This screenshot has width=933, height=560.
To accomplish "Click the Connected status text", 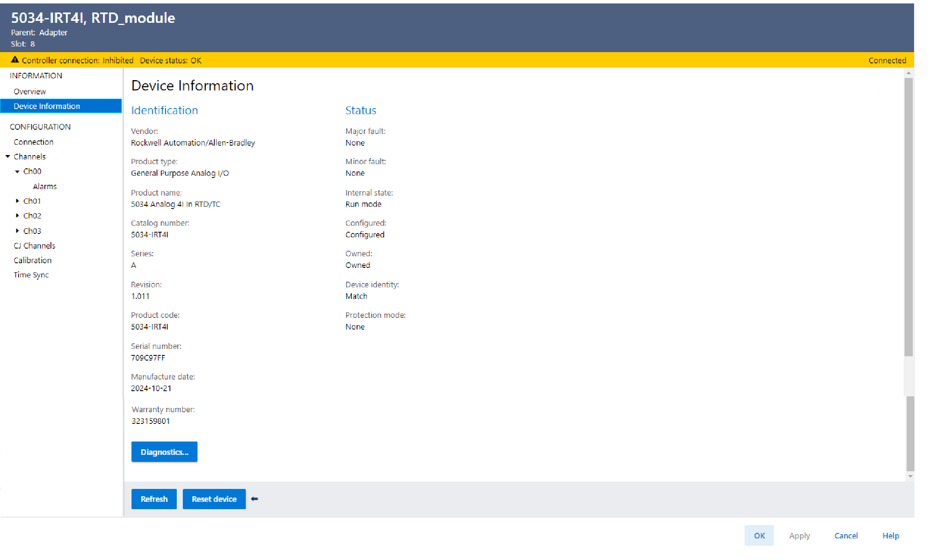I will 887,60.
